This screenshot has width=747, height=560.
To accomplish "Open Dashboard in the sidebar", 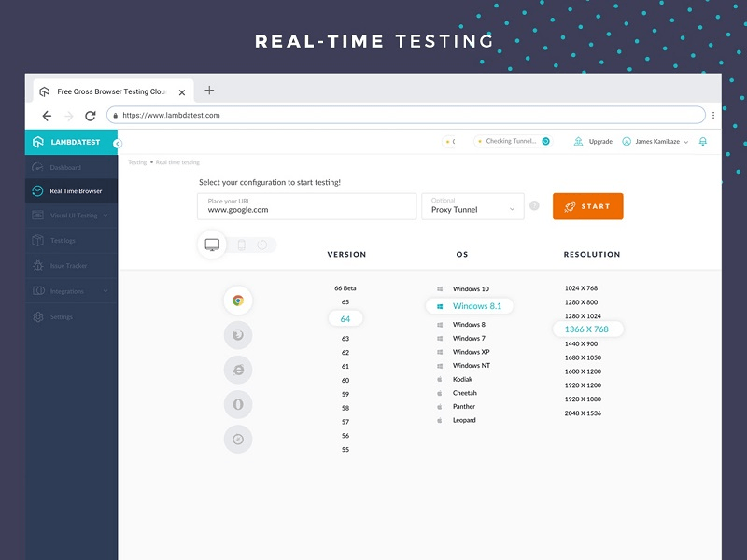I will 64,168.
